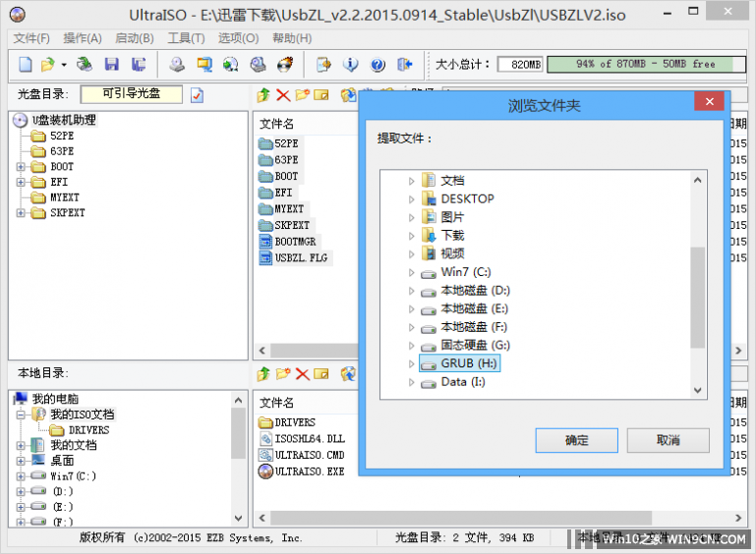Viewport: 756px width, 554px height.
Task: Expand the DESKTOP folder in dialog tree
Action: point(411,199)
